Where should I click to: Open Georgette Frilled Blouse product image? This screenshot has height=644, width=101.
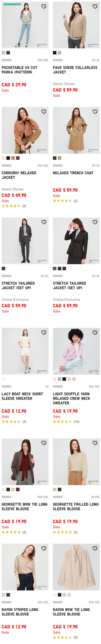[76, 462]
